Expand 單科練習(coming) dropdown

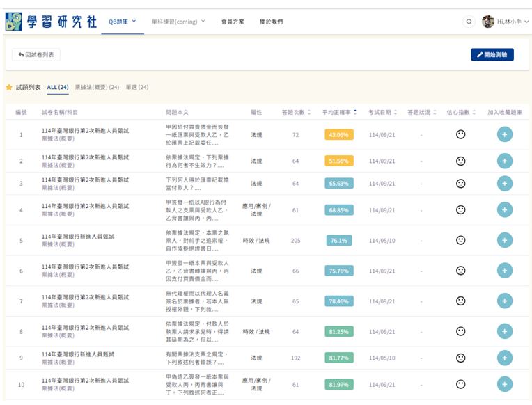(178, 22)
